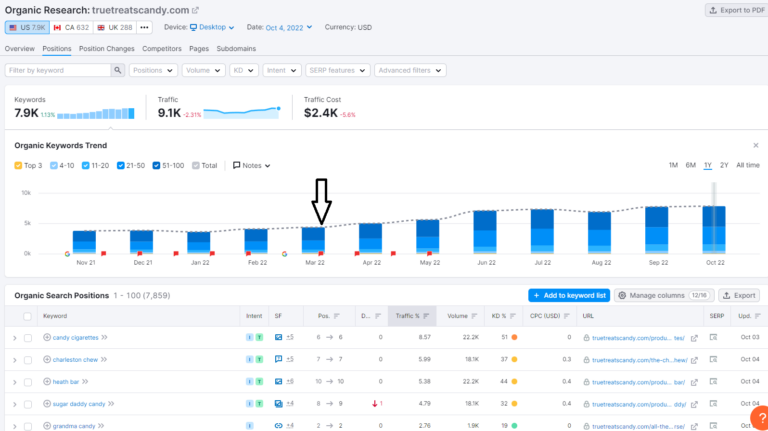Add candy cigarettes keyword via plus icon
This screenshot has width=768, height=431.
coord(47,337)
